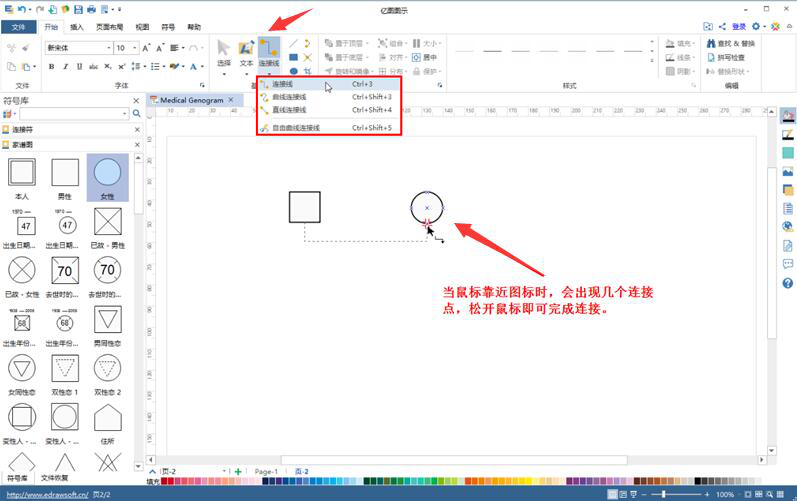Open the comment bubble sidebar icon
The height and width of the screenshot is (501, 797).
point(787,264)
